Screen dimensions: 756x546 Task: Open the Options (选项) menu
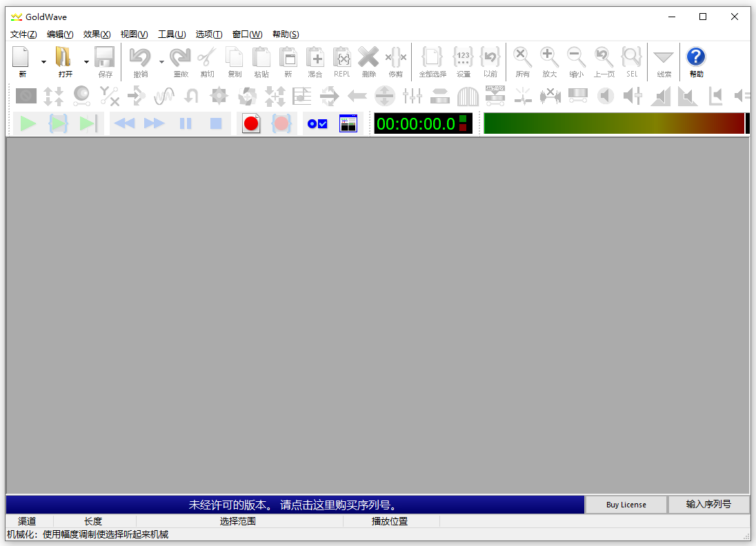tap(209, 34)
